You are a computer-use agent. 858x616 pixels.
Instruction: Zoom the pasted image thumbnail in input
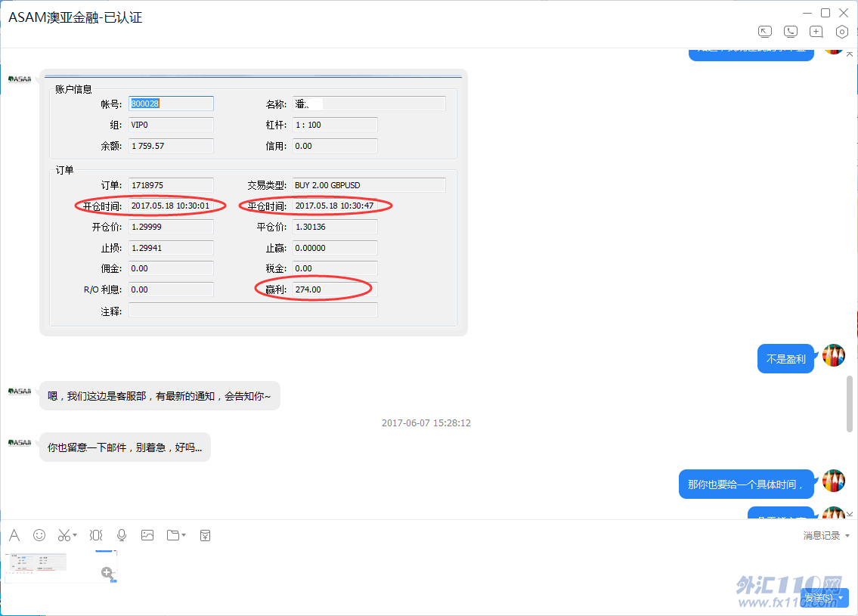tap(107, 573)
